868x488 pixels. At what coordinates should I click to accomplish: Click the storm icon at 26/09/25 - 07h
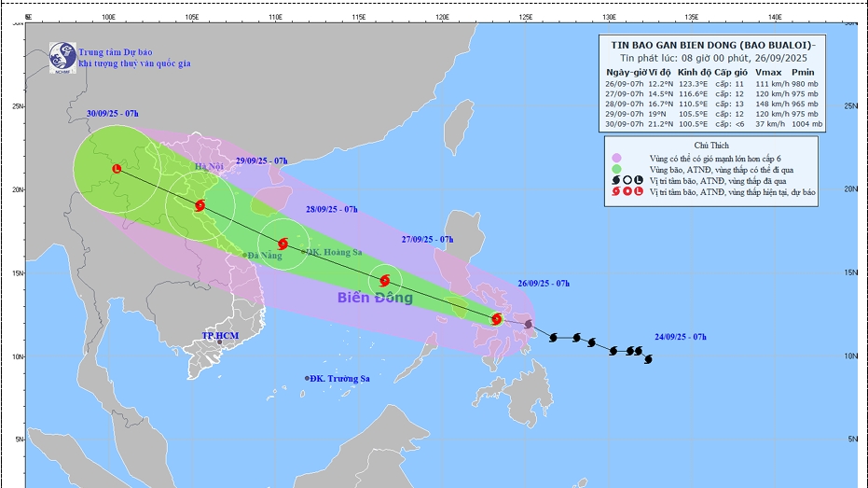pos(497,319)
